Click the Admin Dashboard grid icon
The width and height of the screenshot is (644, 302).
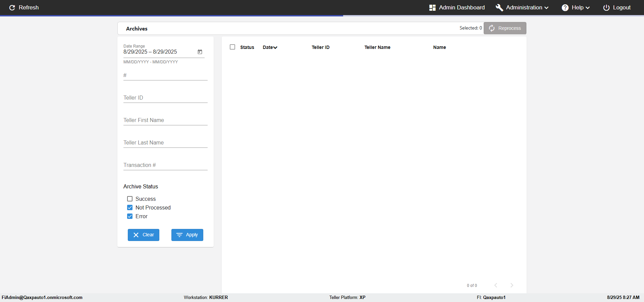point(432,7)
